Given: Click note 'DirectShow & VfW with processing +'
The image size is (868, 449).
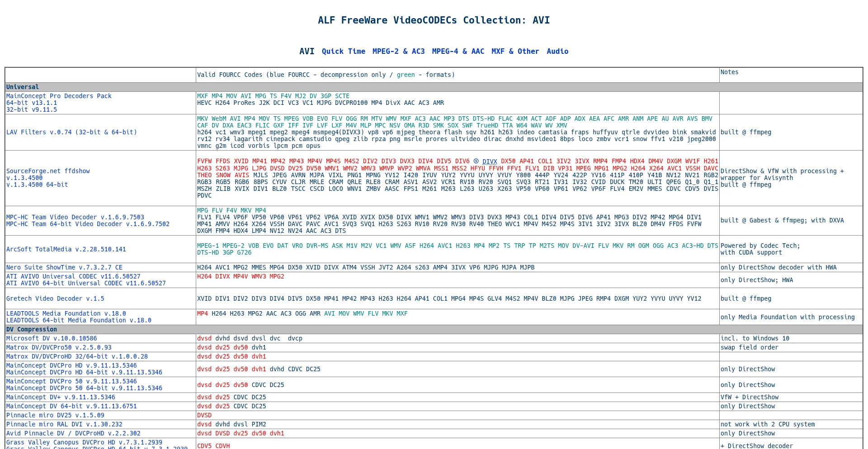Looking at the screenshot, I should [x=782, y=171].
